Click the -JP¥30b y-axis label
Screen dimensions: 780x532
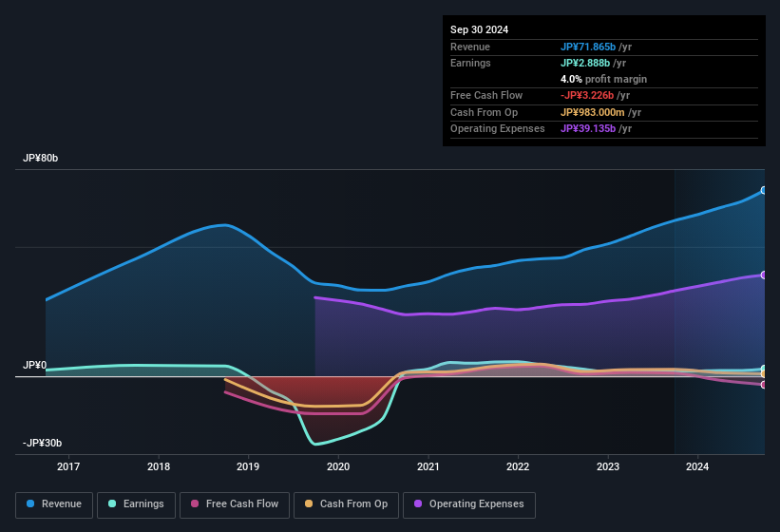tap(43, 444)
